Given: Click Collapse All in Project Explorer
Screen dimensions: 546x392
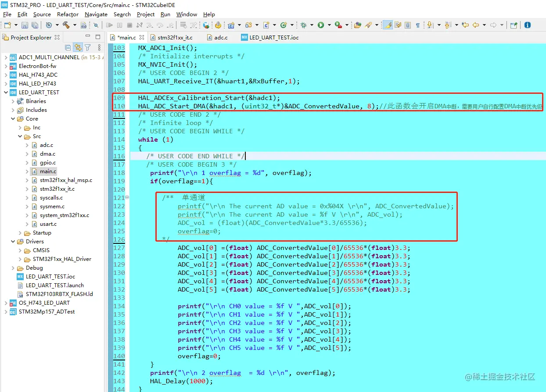Looking at the screenshot, I should click(68, 47).
